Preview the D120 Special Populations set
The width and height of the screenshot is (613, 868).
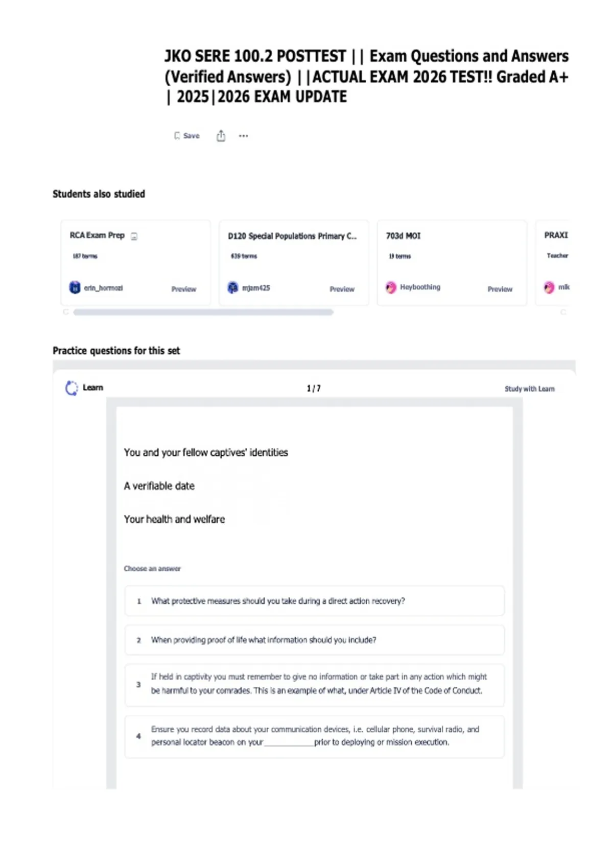[342, 289]
